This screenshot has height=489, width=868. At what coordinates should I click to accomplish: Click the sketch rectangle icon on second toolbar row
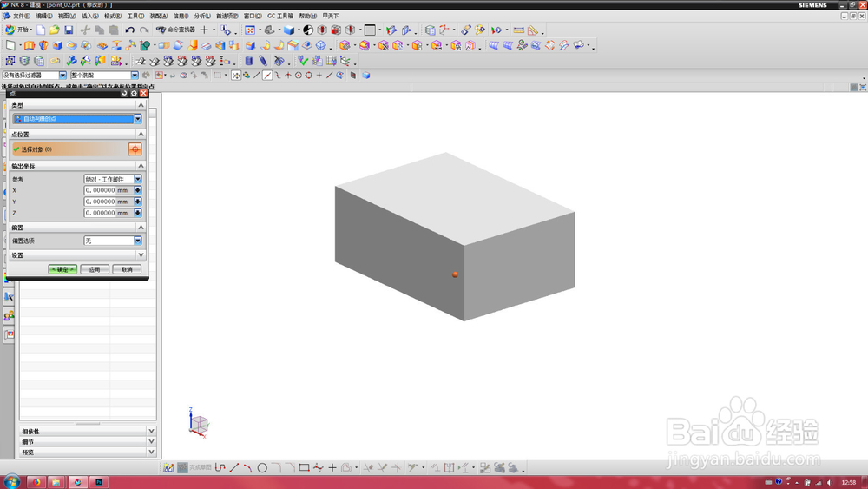[x=10, y=45]
